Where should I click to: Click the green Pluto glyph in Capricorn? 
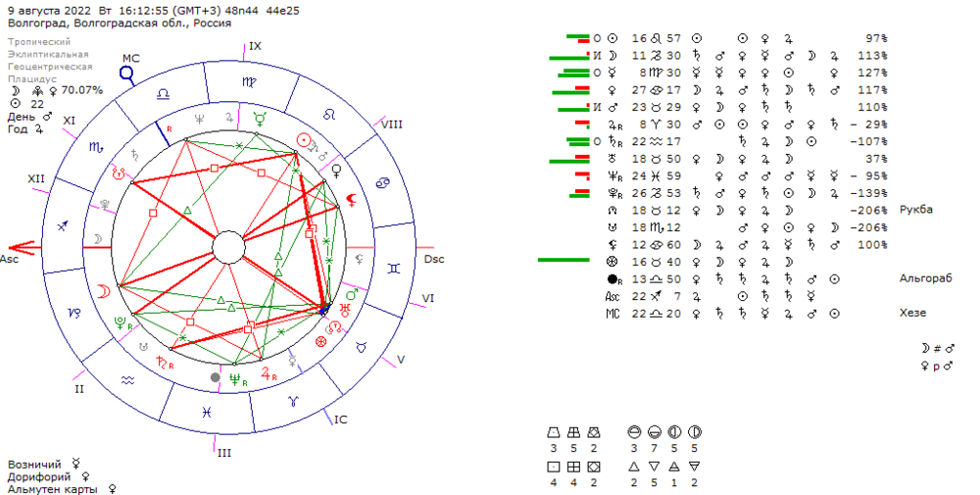coord(122,323)
